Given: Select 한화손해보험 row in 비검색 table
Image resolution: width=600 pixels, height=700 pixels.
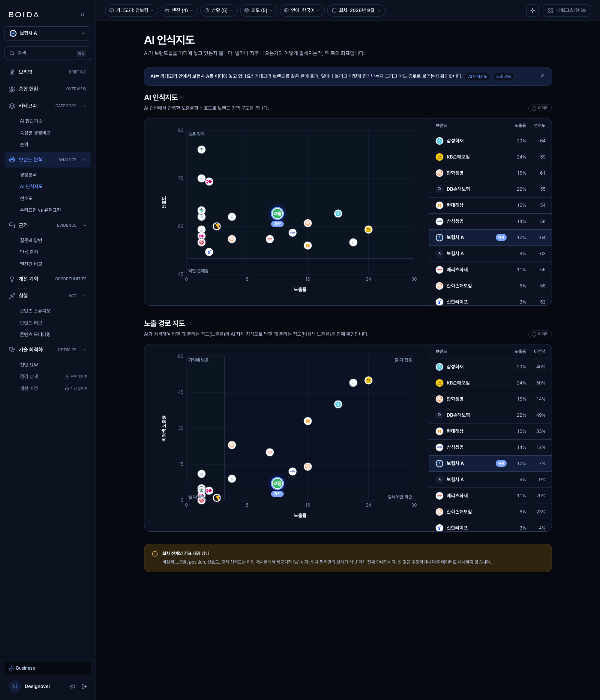Looking at the screenshot, I should [x=490, y=512].
